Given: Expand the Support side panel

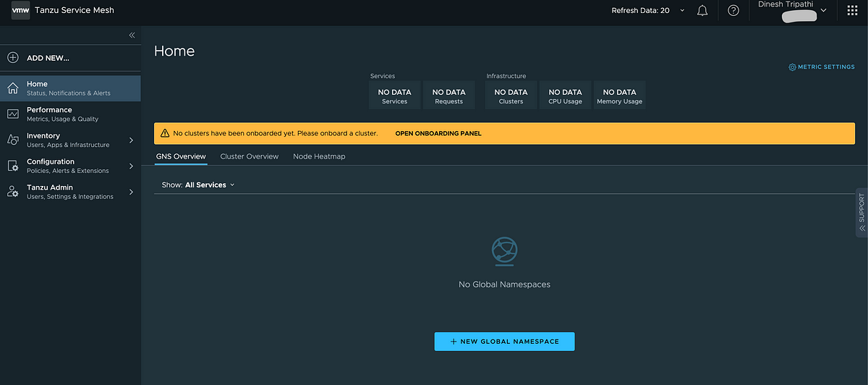Looking at the screenshot, I should (x=861, y=213).
